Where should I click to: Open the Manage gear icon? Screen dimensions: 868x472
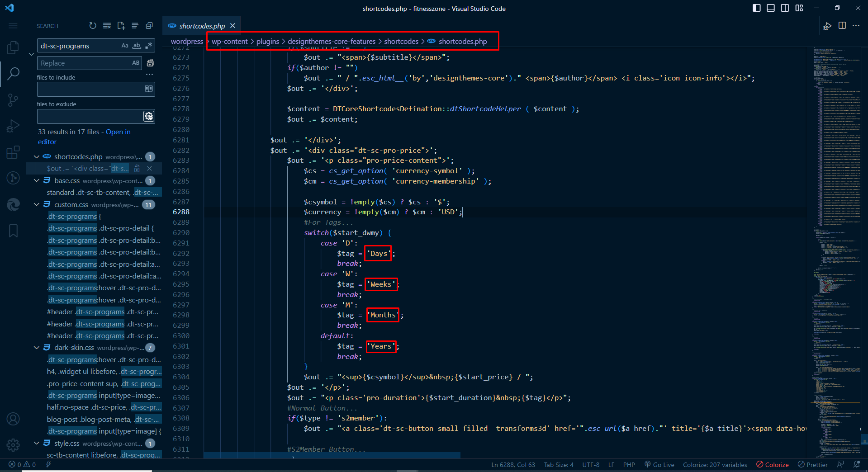tap(13, 445)
